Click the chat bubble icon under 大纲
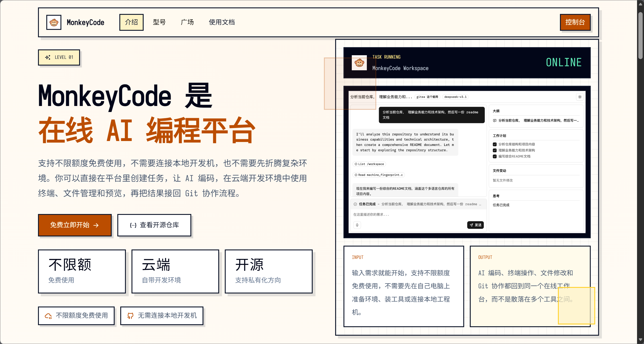 point(495,120)
